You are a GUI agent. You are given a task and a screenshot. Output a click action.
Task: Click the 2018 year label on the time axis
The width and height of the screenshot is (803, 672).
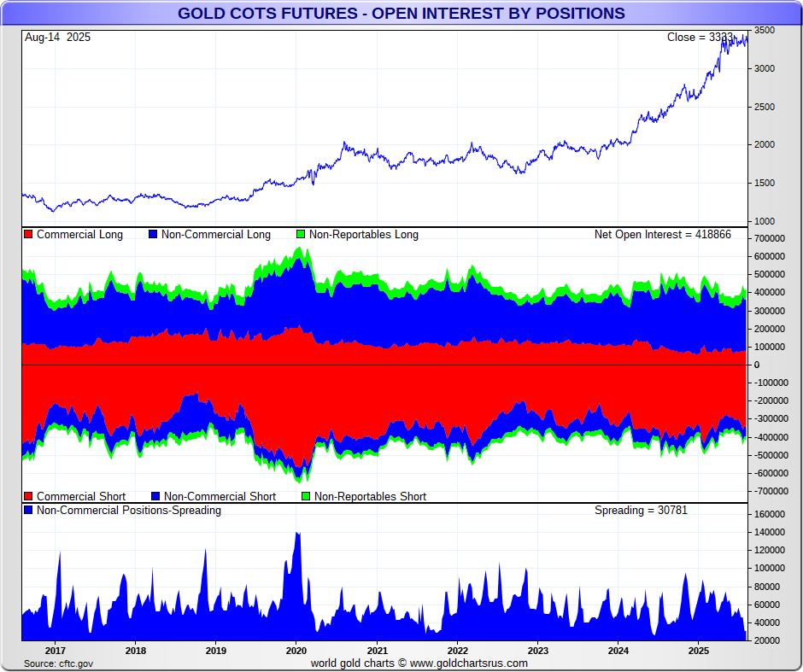point(135,651)
